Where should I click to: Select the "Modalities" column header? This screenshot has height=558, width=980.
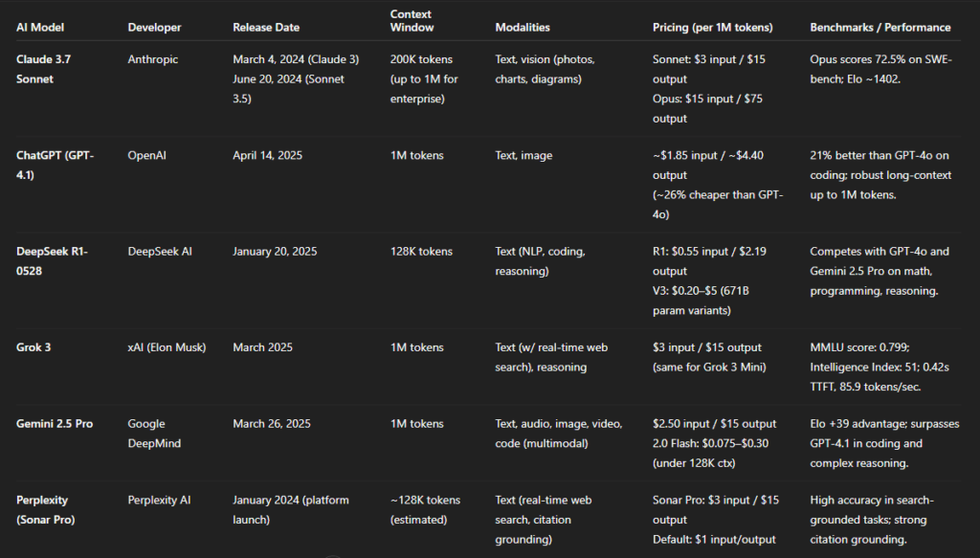(523, 28)
